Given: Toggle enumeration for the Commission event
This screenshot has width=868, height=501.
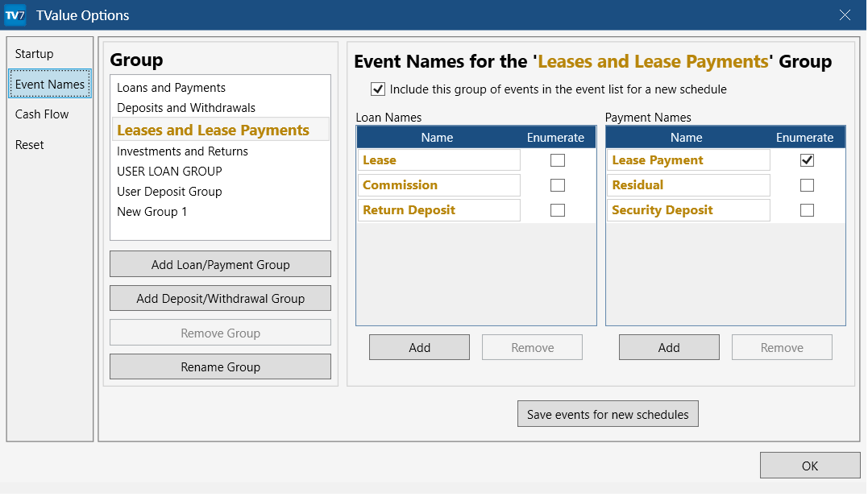Looking at the screenshot, I should click(557, 184).
